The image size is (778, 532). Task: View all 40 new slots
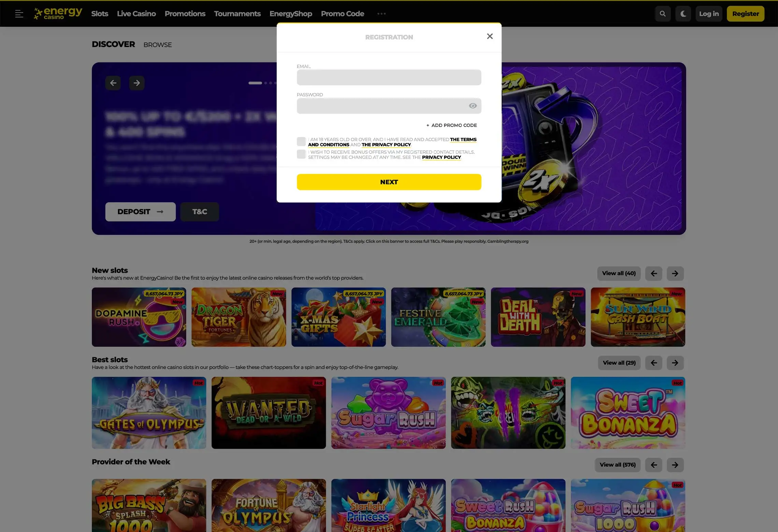coord(619,274)
